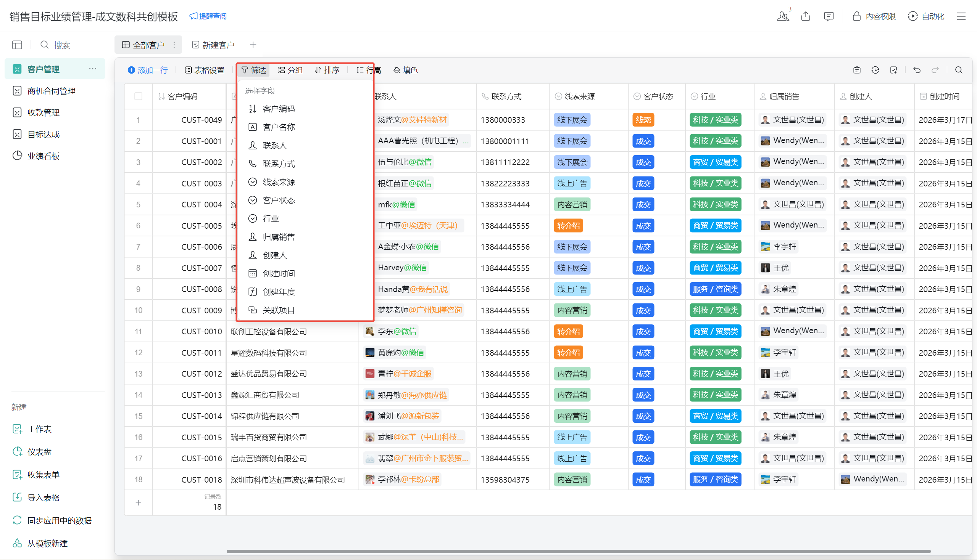Toggle the sidebar panel layout icon

click(17, 45)
